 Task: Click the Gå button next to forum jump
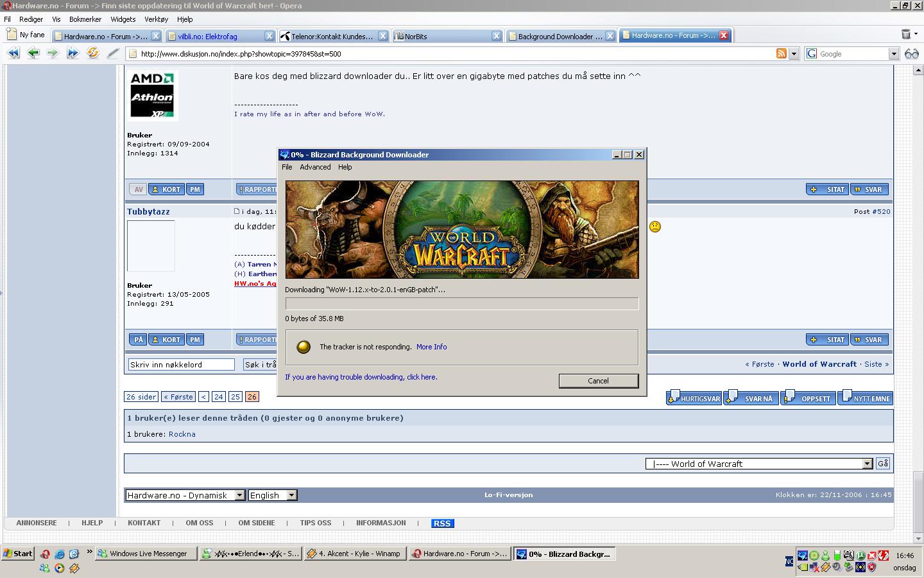[883, 464]
